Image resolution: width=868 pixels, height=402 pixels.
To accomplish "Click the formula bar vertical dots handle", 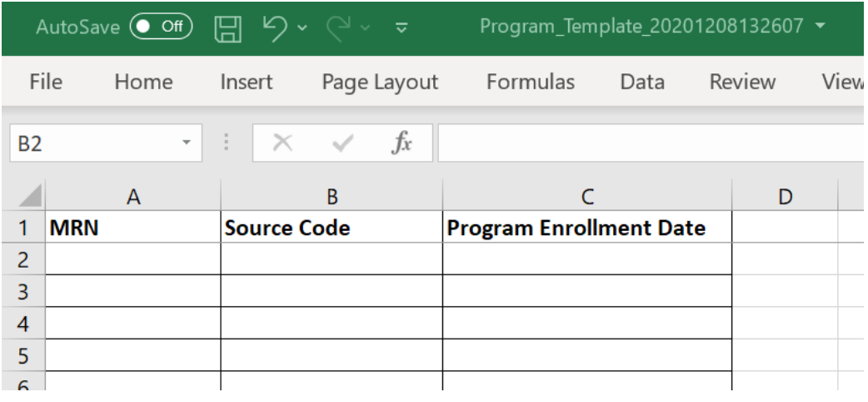I will click(226, 143).
